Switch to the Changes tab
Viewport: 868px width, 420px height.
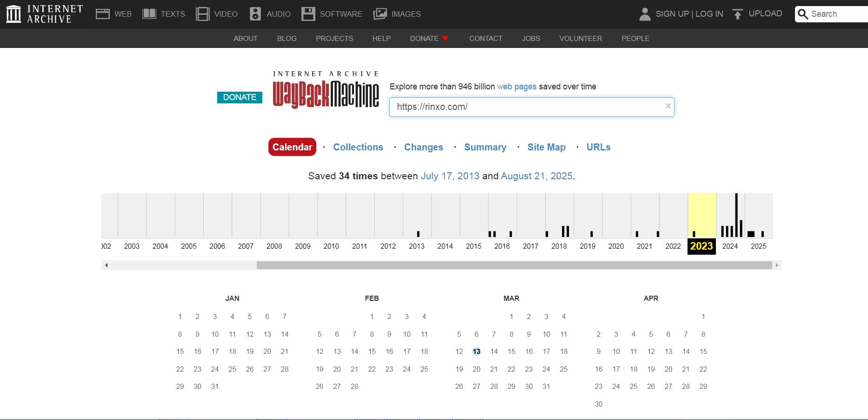coord(424,147)
